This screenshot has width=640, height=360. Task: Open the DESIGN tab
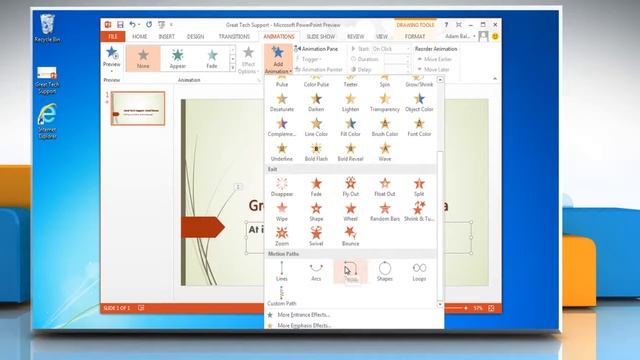click(196, 37)
